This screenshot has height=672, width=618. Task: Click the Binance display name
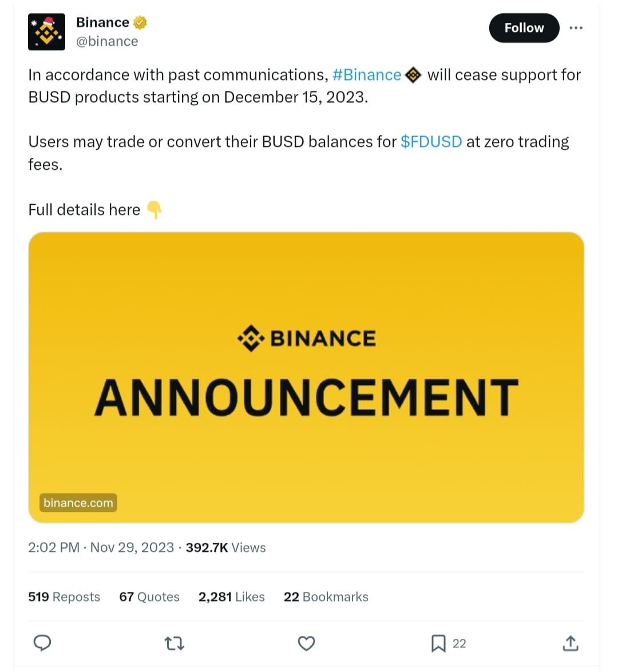tap(102, 22)
